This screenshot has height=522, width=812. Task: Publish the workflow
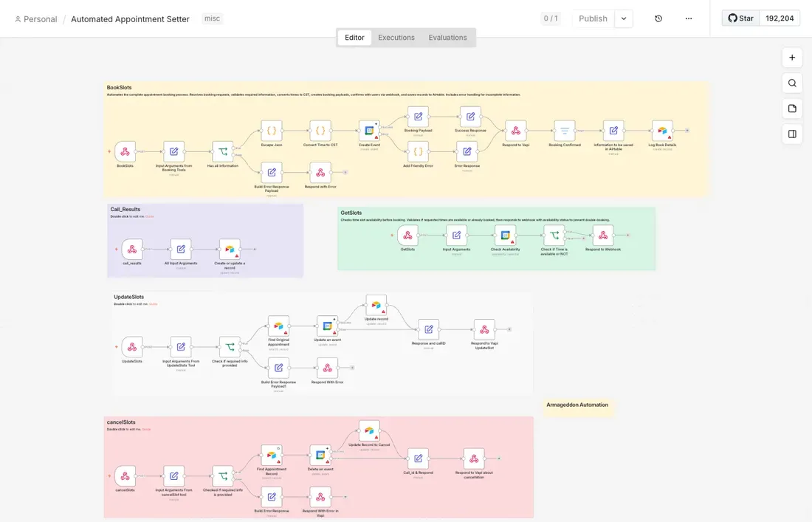(x=593, y=18)
